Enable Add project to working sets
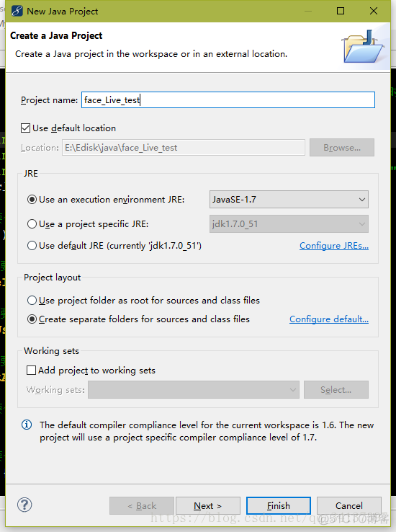Screen dimensions: 396x532 click(x=31, y=370)
